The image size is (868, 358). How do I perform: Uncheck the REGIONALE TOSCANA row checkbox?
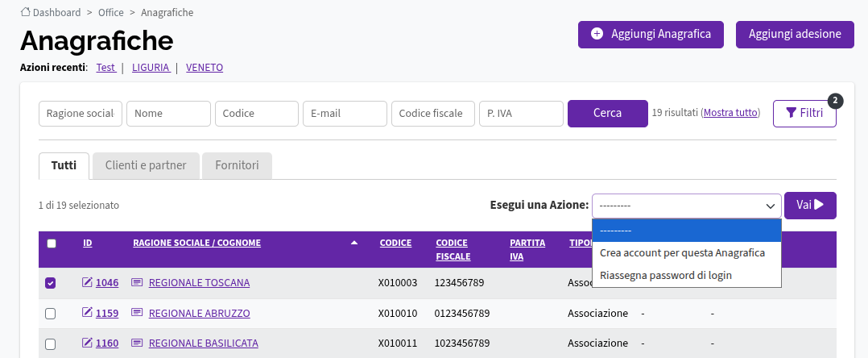51,283
